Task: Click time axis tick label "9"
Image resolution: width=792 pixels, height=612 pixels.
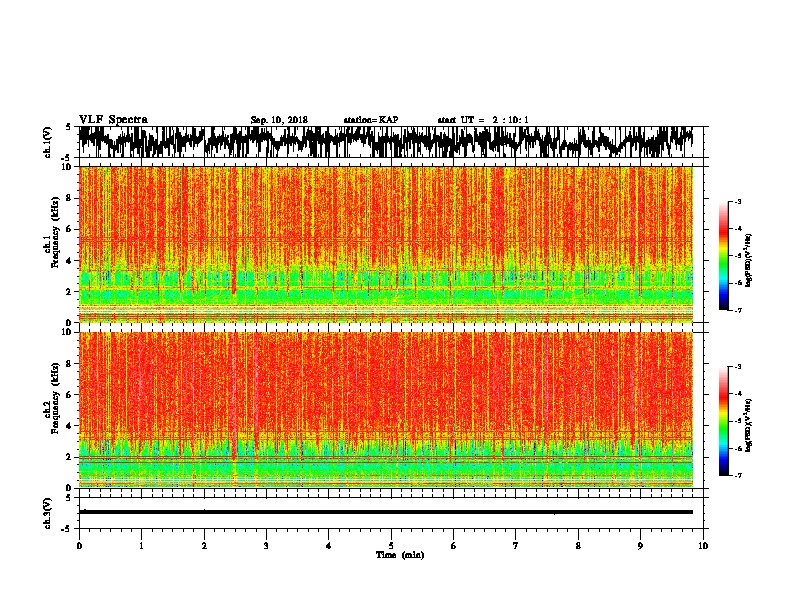Action: [640, 546]
